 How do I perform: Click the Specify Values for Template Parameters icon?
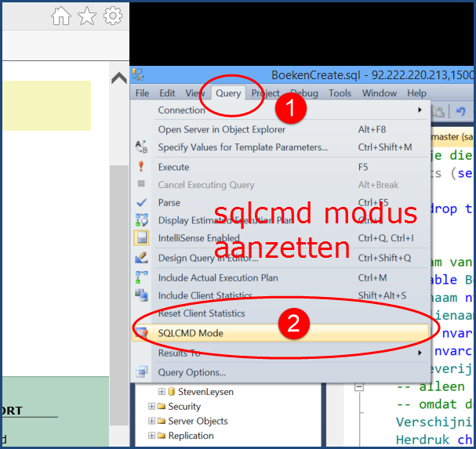[141, 147]
